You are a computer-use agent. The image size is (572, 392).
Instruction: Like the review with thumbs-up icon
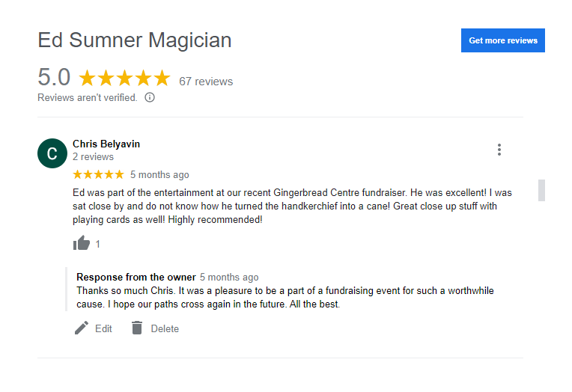82,243
